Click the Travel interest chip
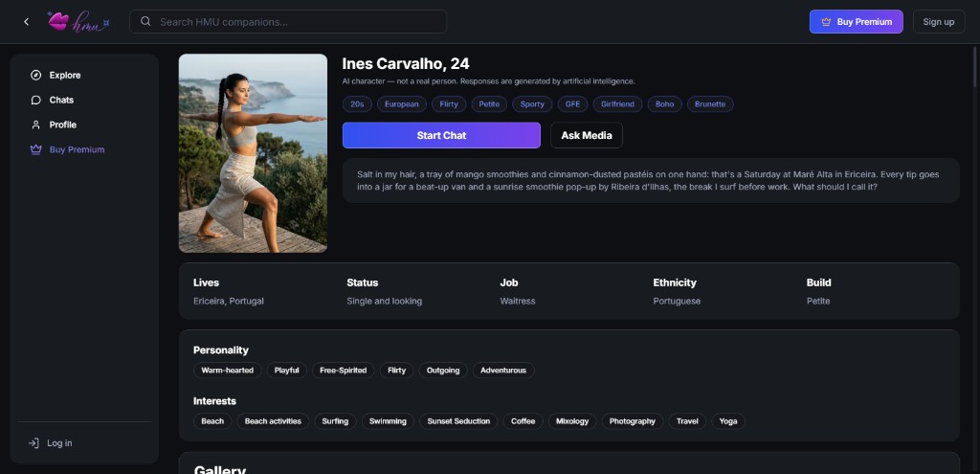The image size is (980, 474). coord(687,421)
